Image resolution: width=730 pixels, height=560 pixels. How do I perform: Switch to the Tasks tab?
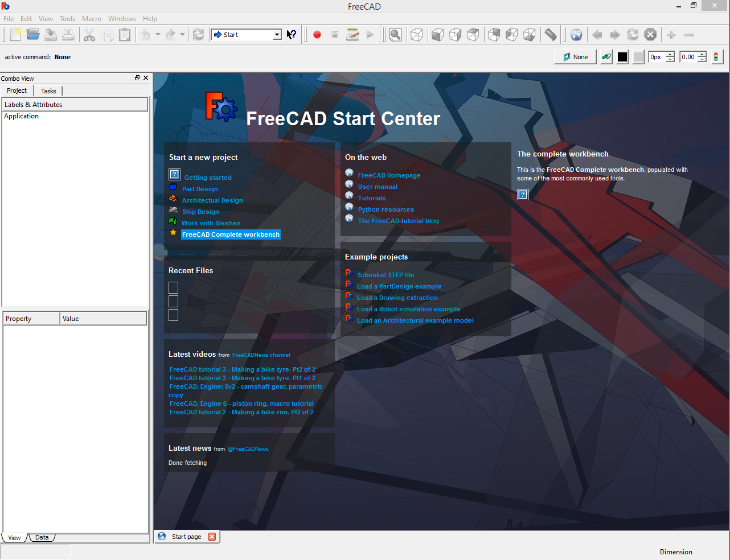click(x=48, y=91)
